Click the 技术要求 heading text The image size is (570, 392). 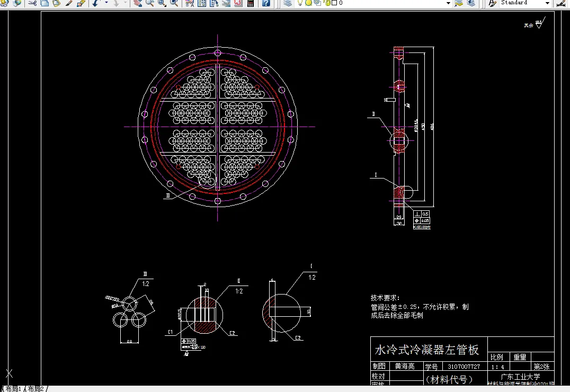pyautogui.click(x=385, y=298)
